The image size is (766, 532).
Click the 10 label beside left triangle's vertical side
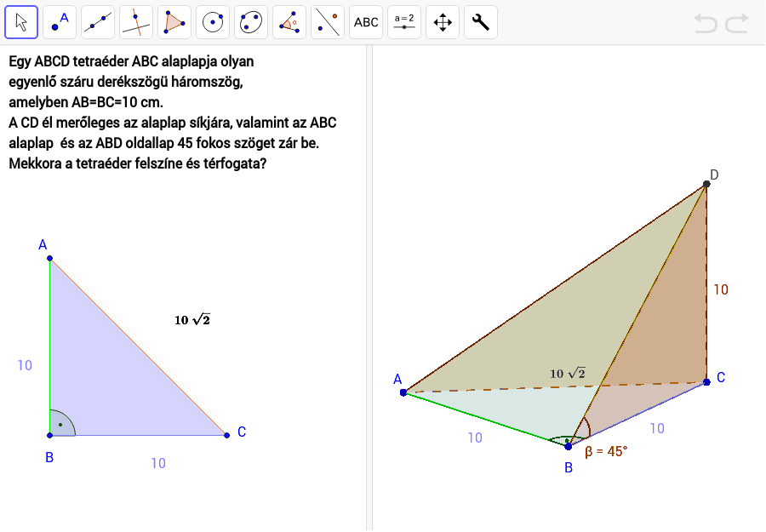25,365
